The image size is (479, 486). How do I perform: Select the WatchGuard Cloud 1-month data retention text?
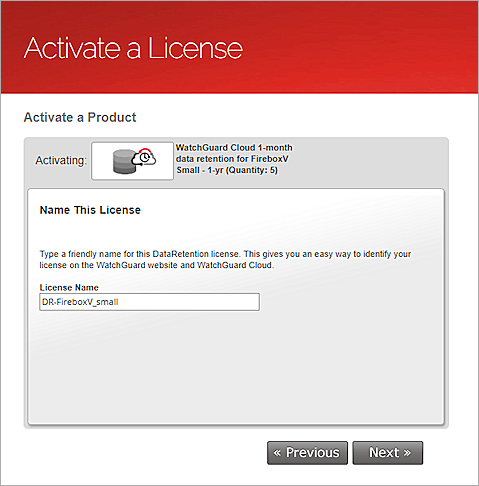coord(234,159)
